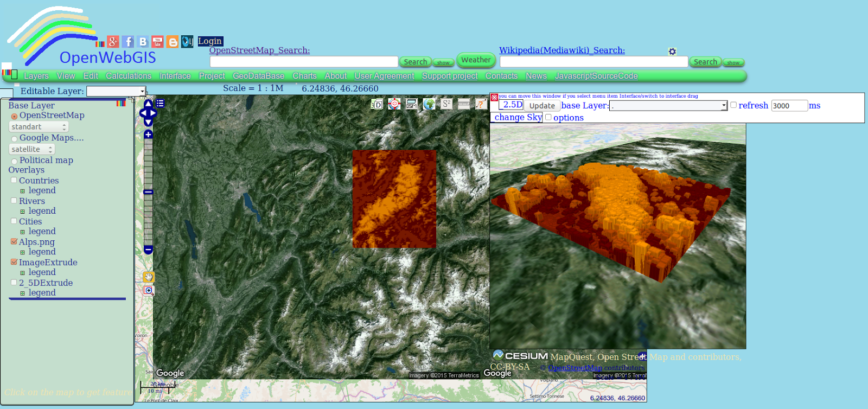Uncheck the ImageExtrude layer
Image resolution: width=868 pixels, height=409 pixels.
click(x=14, y=262)
